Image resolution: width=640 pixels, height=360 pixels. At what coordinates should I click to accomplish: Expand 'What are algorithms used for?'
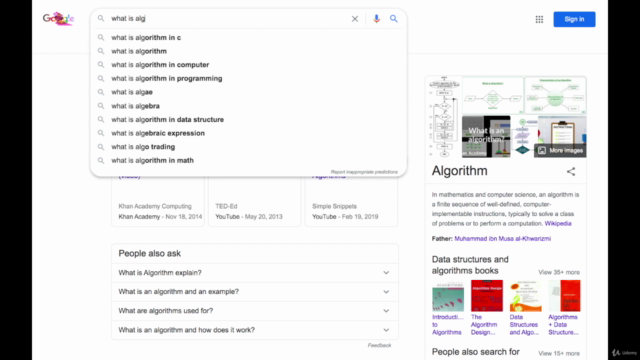pos(255,311)
